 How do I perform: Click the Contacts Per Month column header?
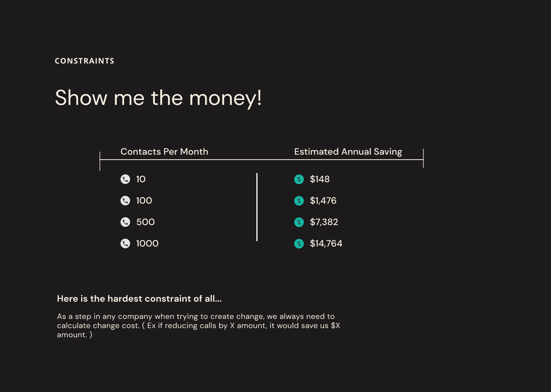coord(164,152)
